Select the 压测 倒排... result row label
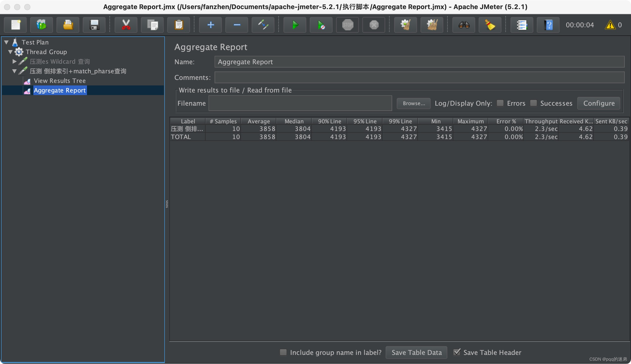 (187, 129)
